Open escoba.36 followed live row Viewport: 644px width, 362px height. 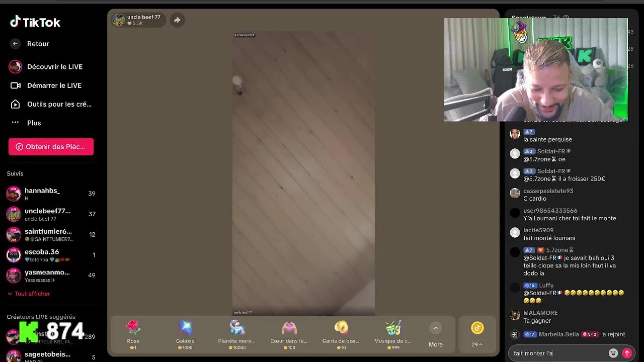click(x=50, y=255)
